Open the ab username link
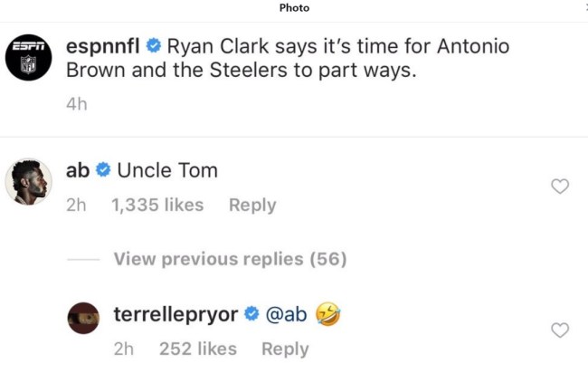This screenshot has width=588, height=373. click(x=78, y=170)
